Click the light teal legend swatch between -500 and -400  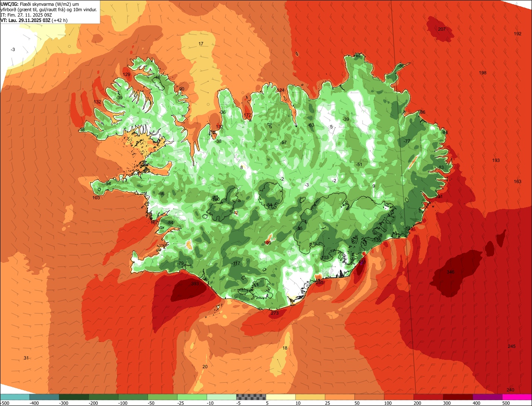pyautogui.click(x=15, y=397)
